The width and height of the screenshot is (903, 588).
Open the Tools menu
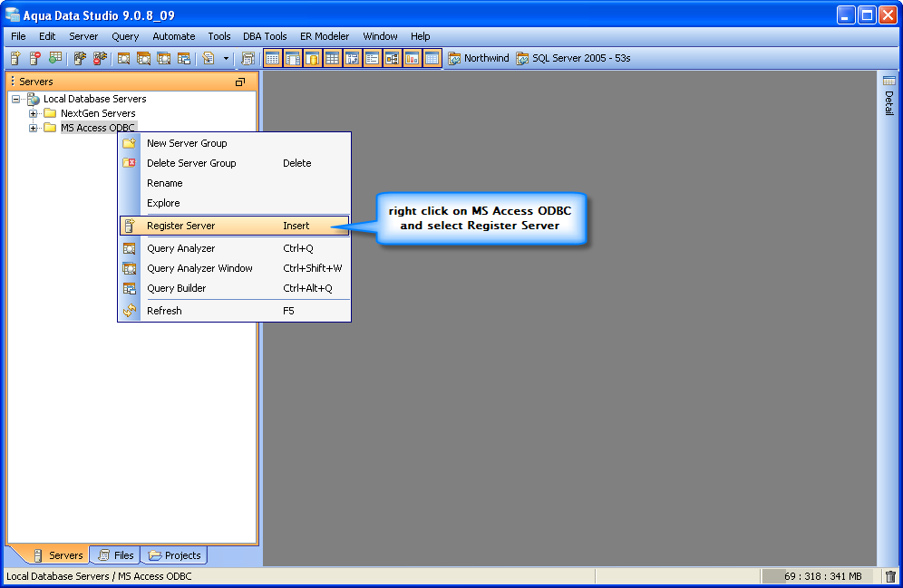pos(219,36)
